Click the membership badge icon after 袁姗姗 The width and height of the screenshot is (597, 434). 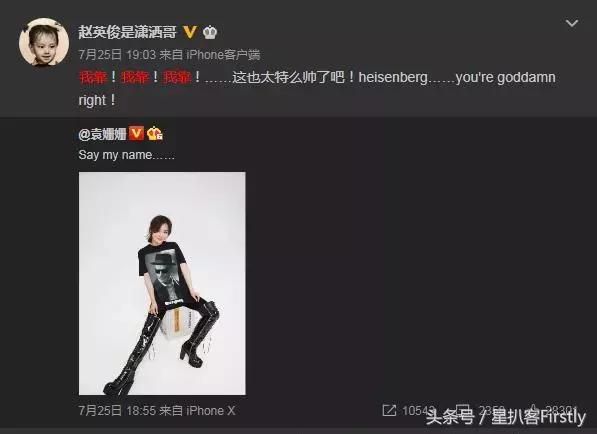155,133
